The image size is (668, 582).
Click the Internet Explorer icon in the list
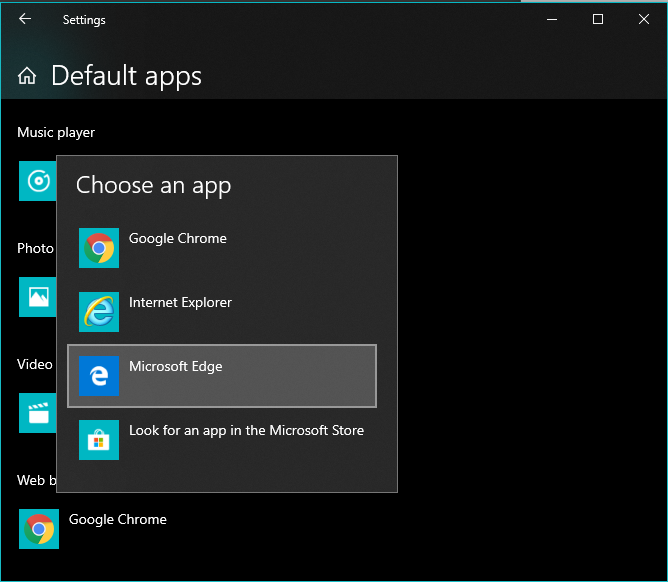(x=99, y=312)
